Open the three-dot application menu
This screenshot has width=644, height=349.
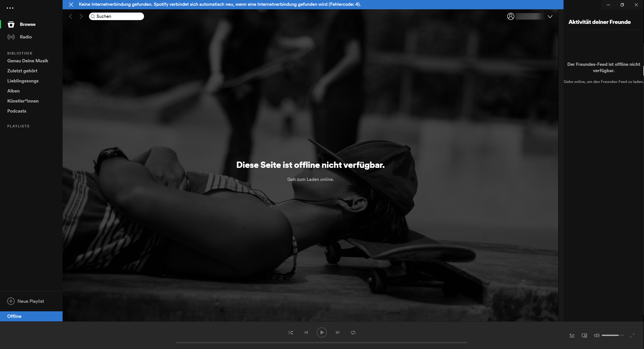tap(10, 8)
